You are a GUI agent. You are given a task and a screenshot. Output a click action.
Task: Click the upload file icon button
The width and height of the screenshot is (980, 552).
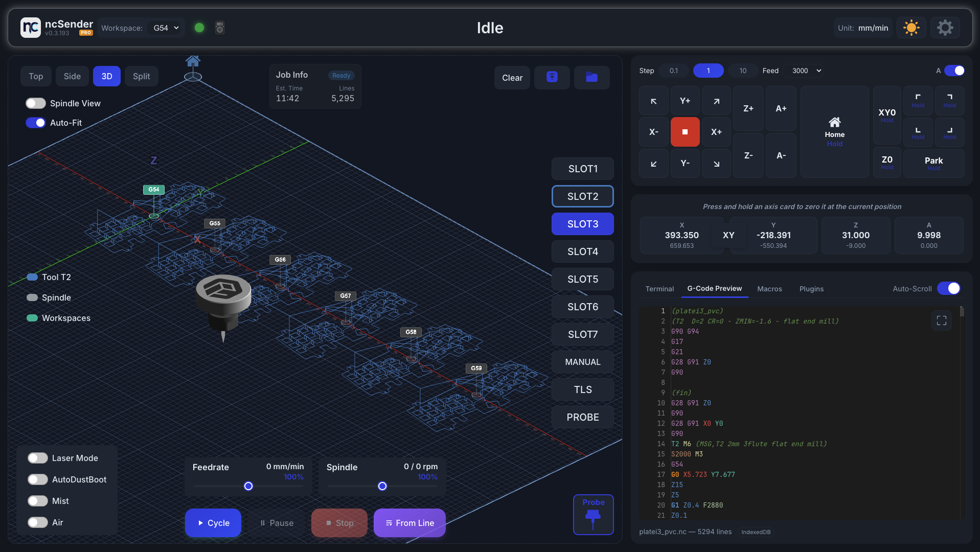click(552, 77)
